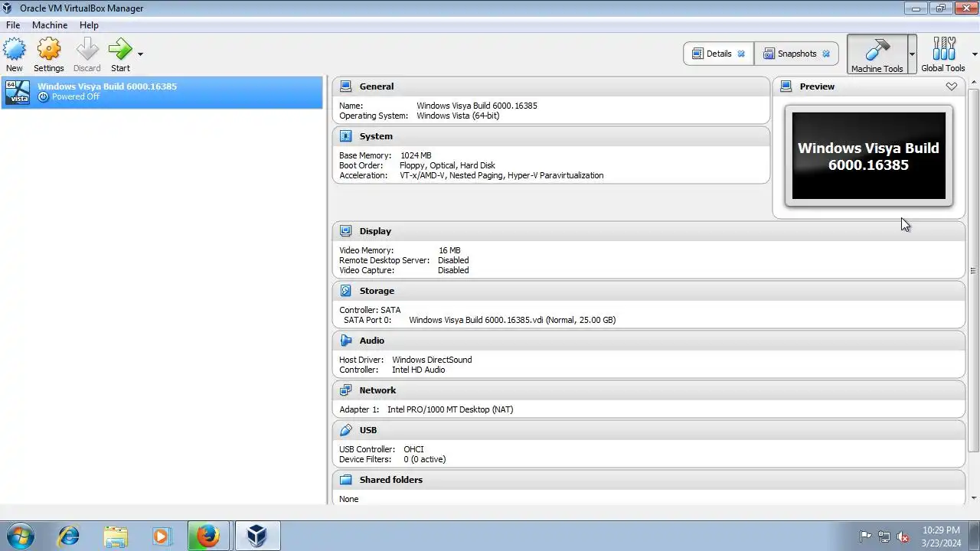The height and width of the screenshot is (551, 980).
Task: Click the General section icon
Action: click(x=346, y=86)
